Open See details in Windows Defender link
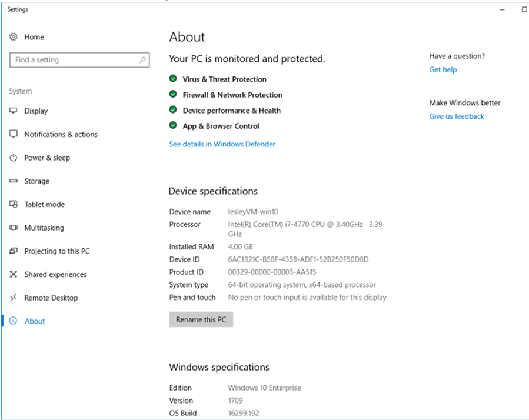 (x=222, y=144)
